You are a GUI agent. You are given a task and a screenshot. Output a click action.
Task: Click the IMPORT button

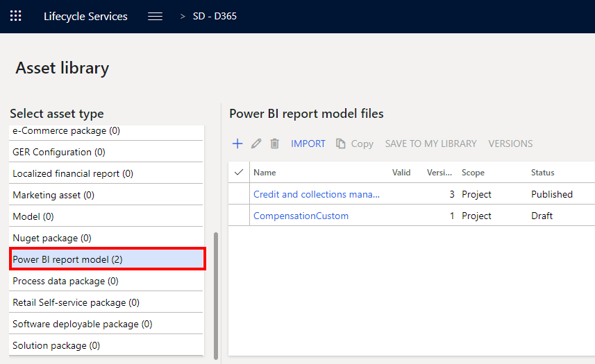pyautogui.click(x=308, y=144)
